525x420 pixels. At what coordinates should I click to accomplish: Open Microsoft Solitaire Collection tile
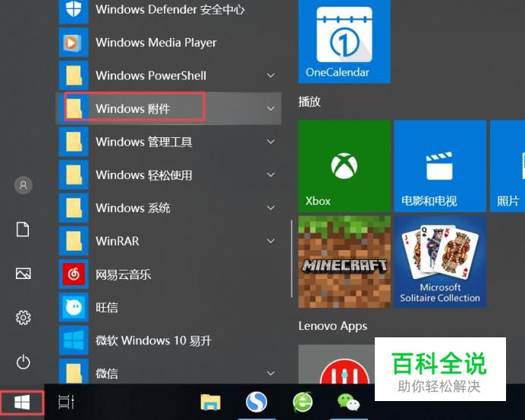[x=440, y=262]
